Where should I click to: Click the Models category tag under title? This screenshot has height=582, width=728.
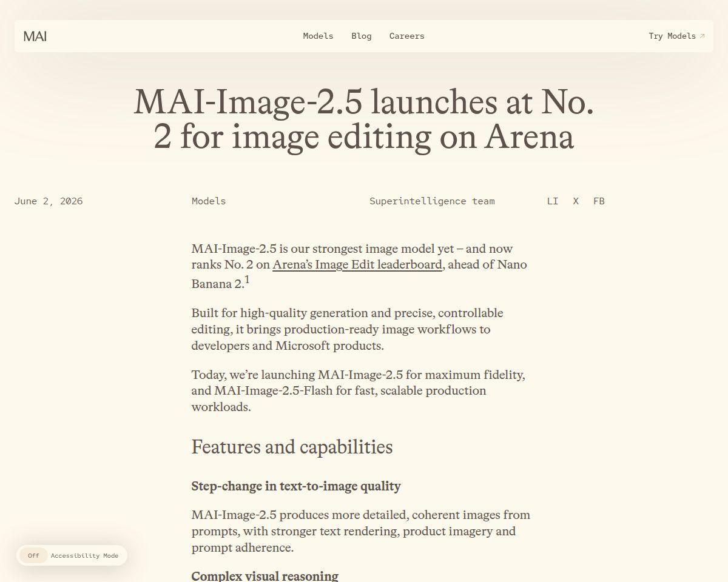tap(209, 201)
